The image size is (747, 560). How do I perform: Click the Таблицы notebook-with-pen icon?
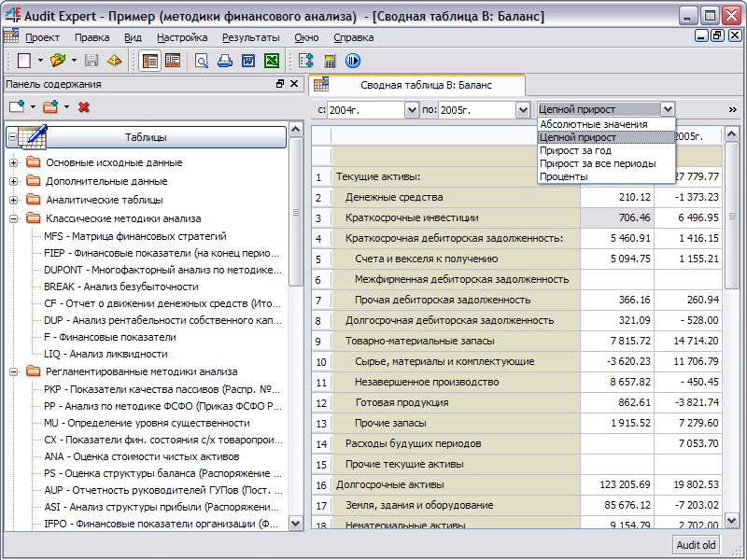32,136
